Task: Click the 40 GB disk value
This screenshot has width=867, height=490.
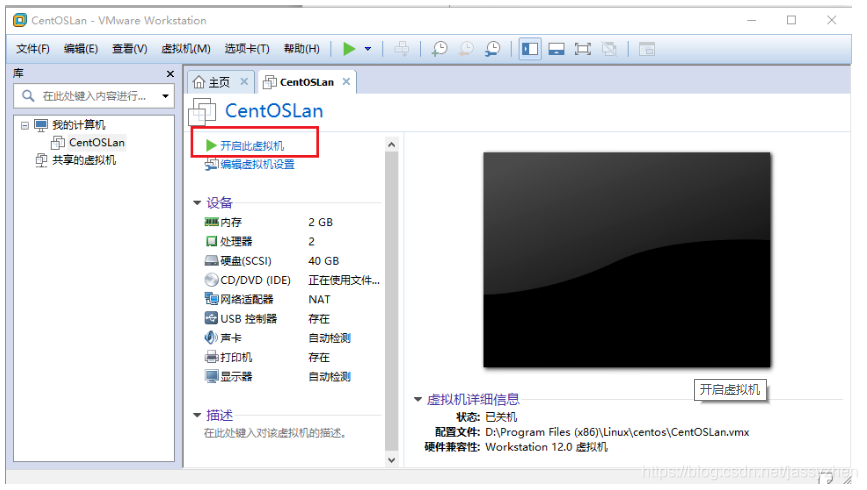Action: 323,261
